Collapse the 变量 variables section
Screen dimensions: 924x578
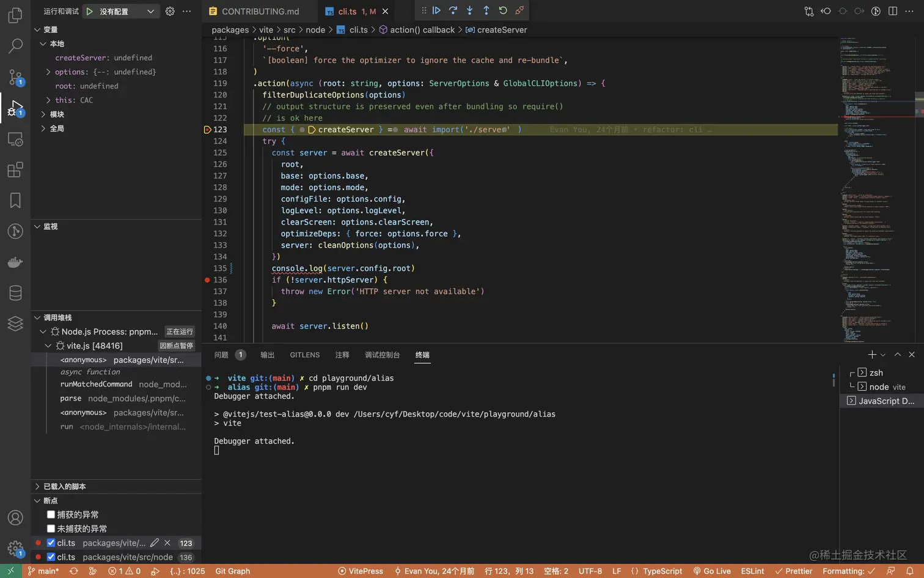[x=37, y=29]
